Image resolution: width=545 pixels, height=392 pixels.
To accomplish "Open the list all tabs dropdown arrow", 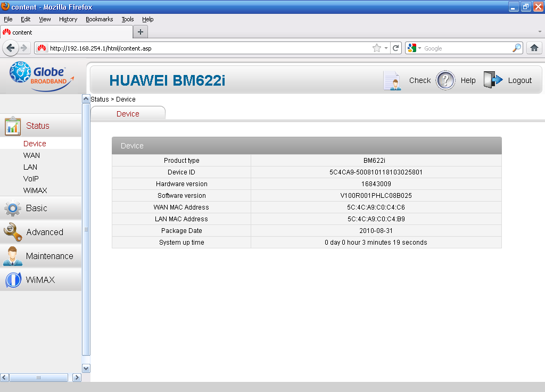I will 540,31.
